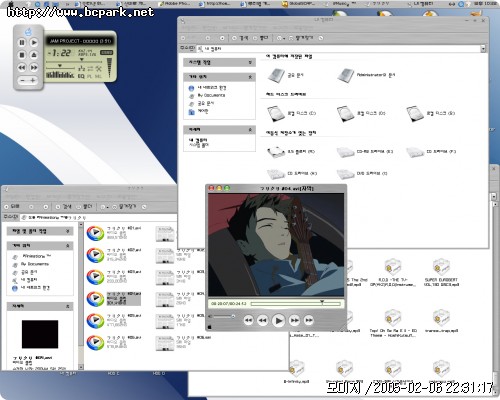Click the -1:22 time display
Viewport: 500px width, 400px height.
(x=59, y=53)
